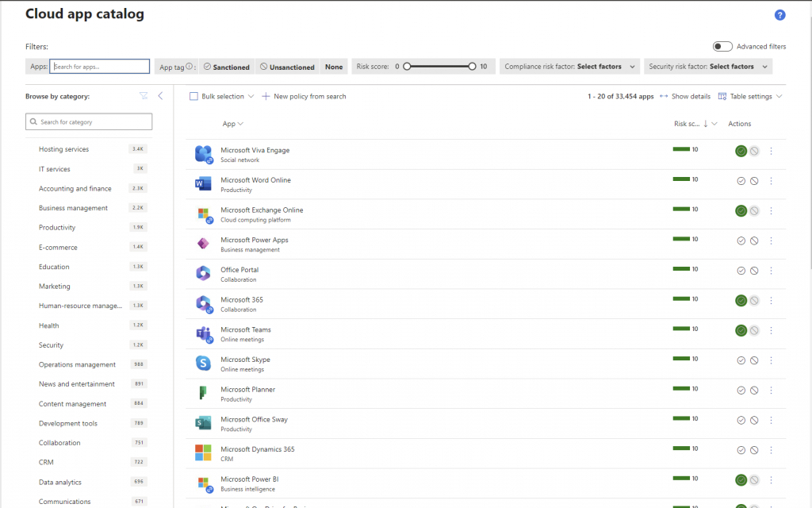
Task: Click the Microsoft Power Apps icon
Action: [203, 243]
